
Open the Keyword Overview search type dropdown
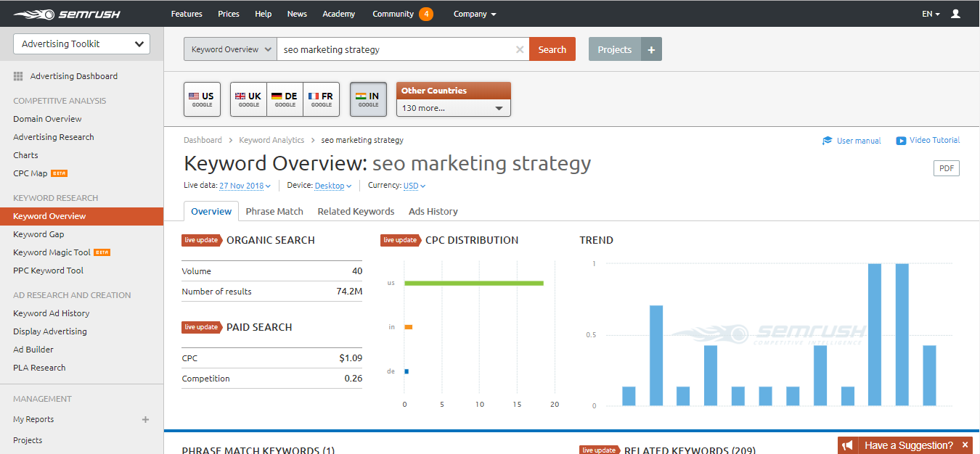pos(230,49)
